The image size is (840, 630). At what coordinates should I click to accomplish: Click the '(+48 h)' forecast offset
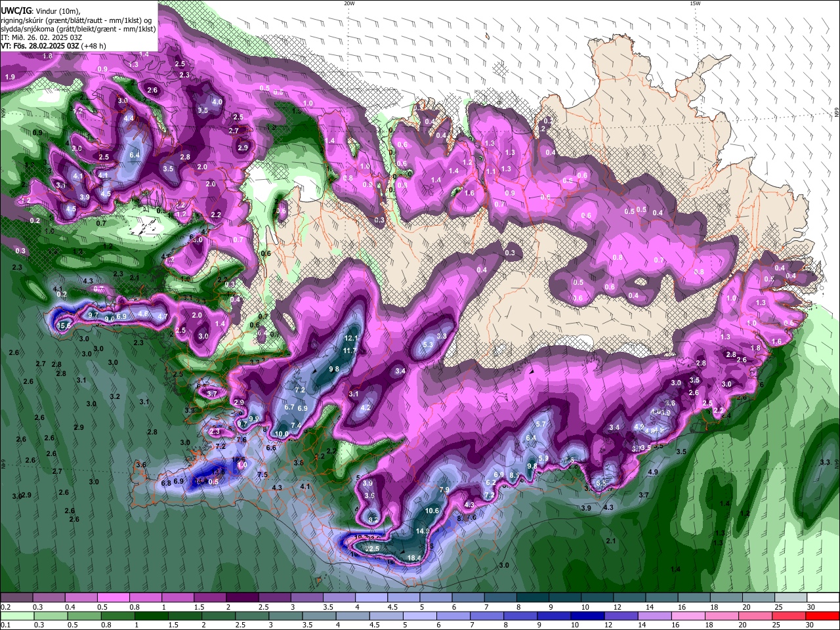(x=94, y=46)
